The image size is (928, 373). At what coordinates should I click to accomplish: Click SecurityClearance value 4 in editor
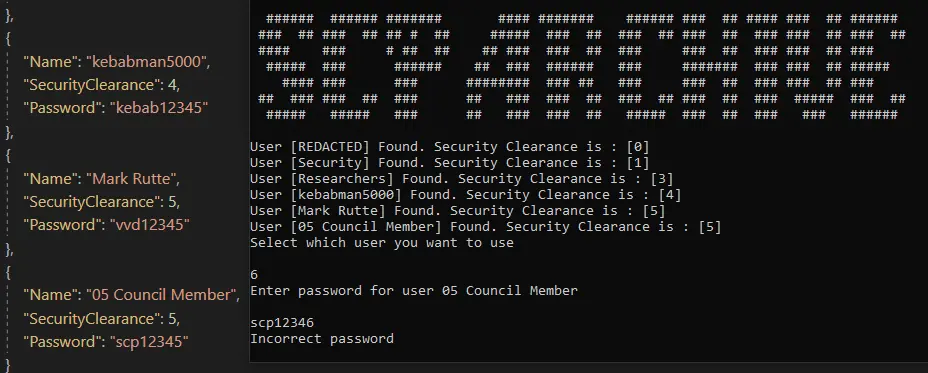pyautogui.click(x=173, y=85)
